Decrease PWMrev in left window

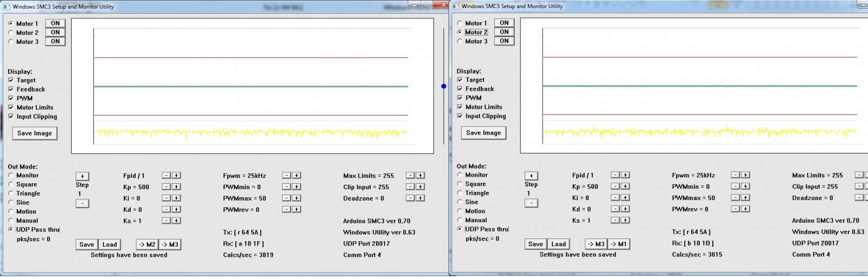point(286,209)
